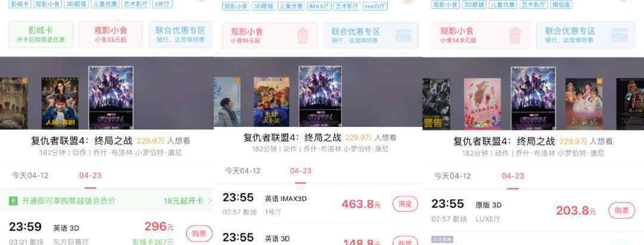644x245 pixels.
Task: Select the pink movie poster thumbnail
Action: pos(482,104)
